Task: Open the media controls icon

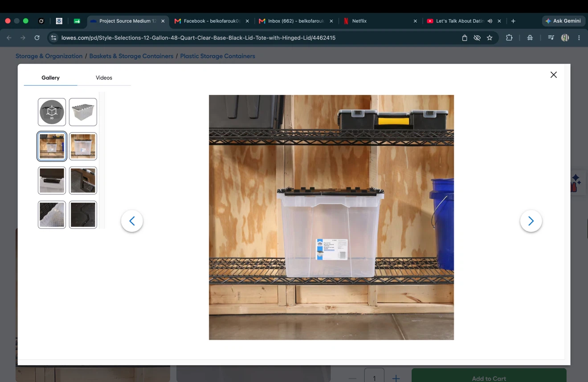Action: 551,38
